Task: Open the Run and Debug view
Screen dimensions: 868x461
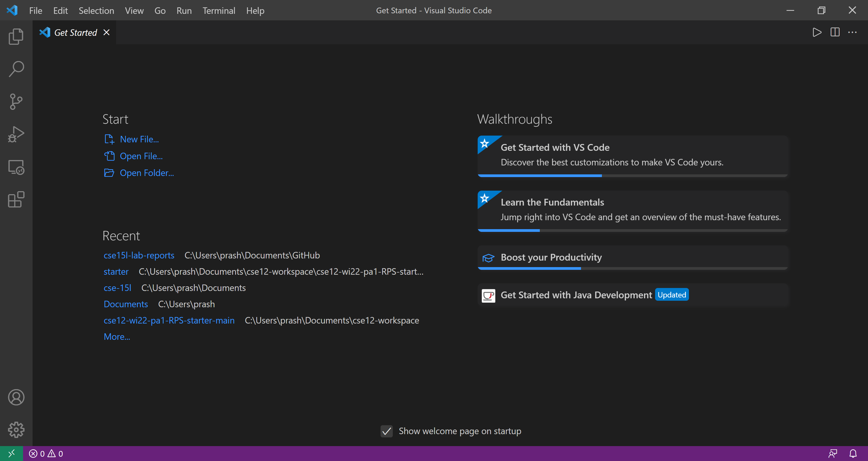Action: click(x=16, y=134)
